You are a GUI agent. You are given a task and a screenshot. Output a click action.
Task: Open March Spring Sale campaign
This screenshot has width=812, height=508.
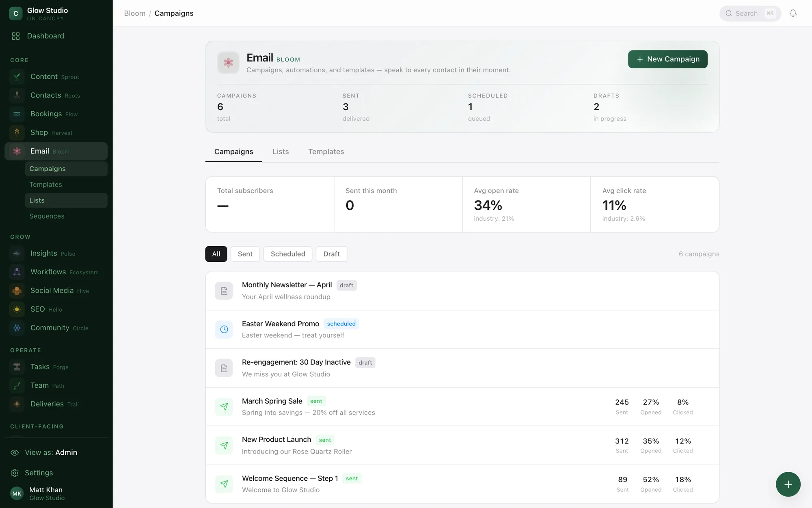click(462, 407)
